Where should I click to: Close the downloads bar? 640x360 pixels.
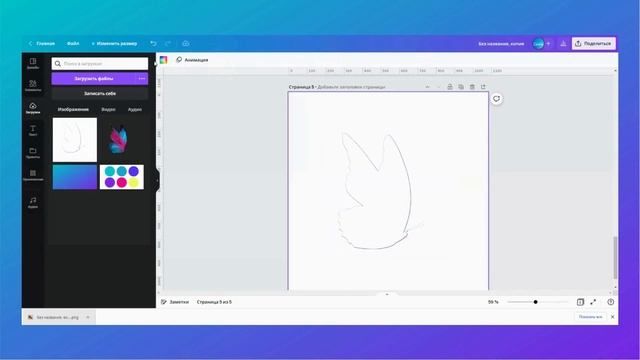point(612,317)
